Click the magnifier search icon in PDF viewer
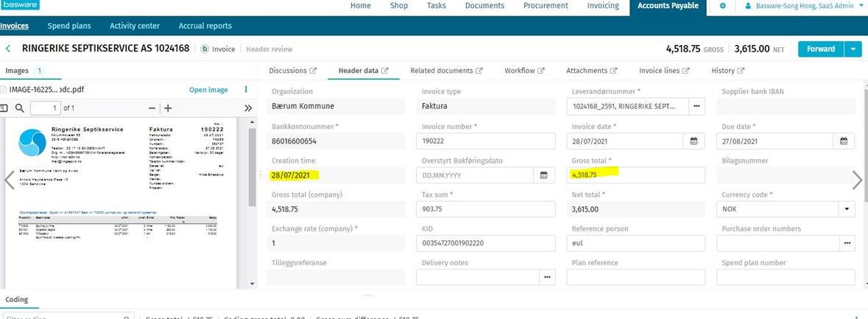Screen dimensions: 868x319 pyautogui.click(x=19, y=108)
